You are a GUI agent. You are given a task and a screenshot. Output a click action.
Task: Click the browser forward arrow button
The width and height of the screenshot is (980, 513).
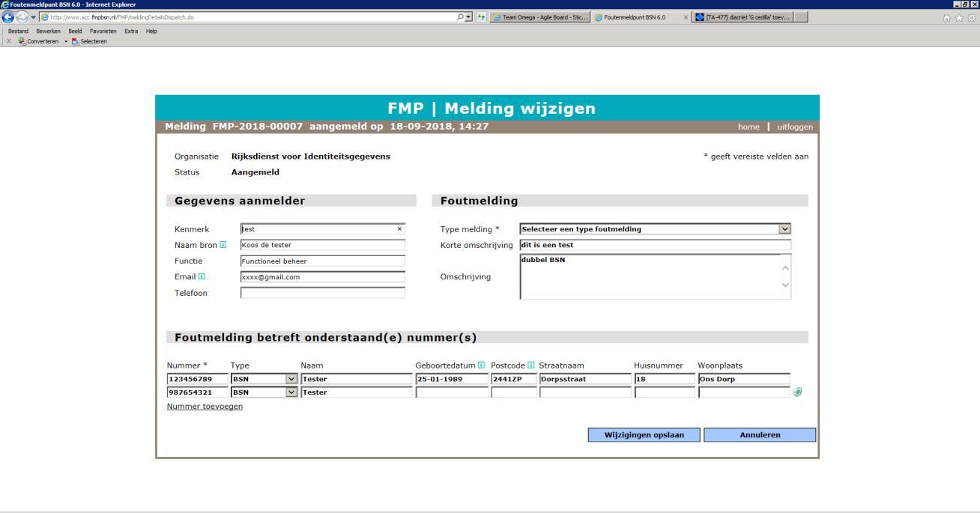[21, 17]
